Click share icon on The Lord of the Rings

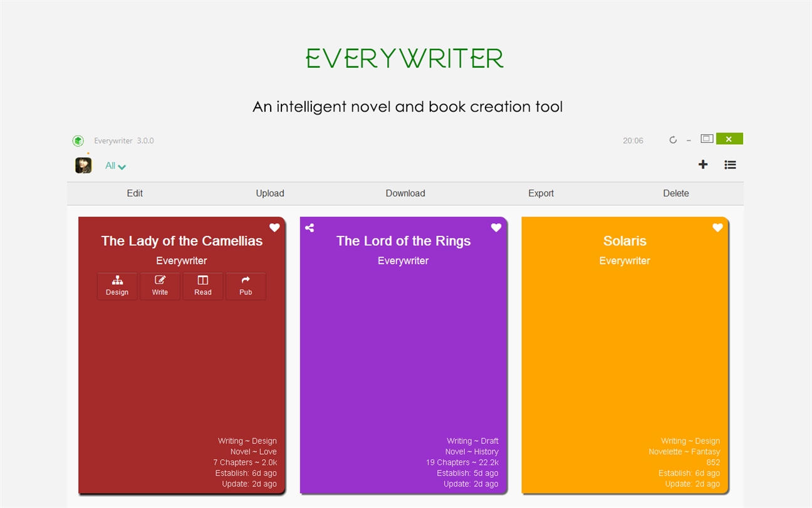pos(310,228)
